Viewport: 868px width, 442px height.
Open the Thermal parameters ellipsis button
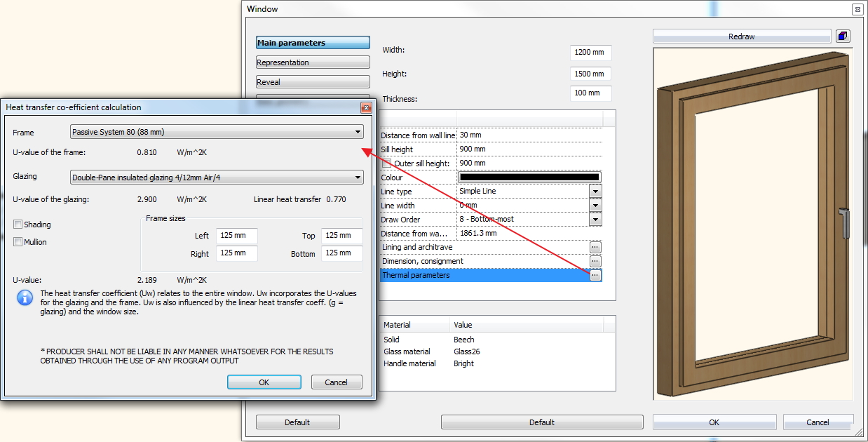click(595, 275)
